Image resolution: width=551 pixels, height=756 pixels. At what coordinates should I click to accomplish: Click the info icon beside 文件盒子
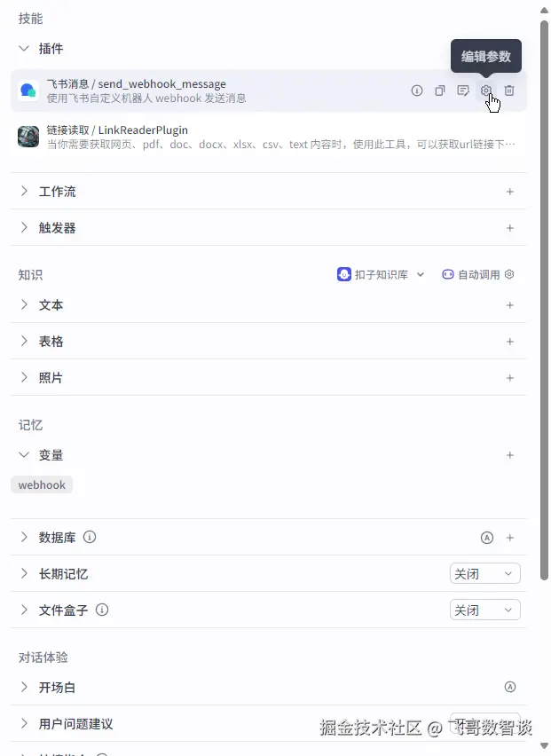click(102, 610)
